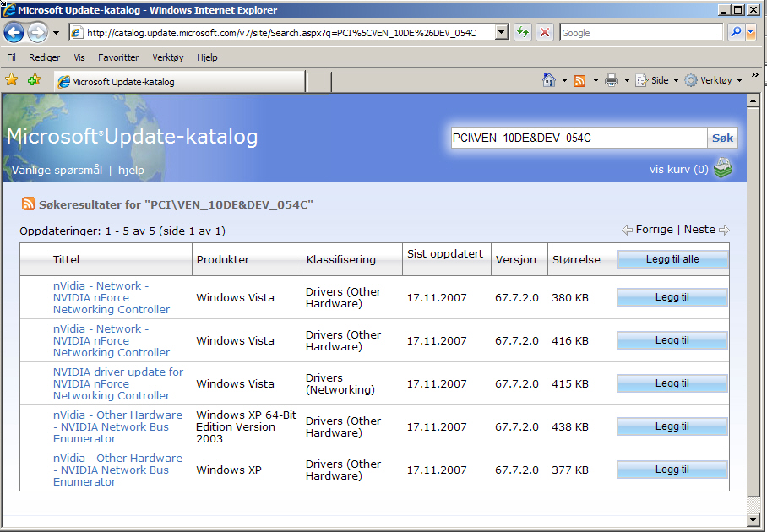Screen dimensions: 767x532
Task: Click the Forrige left arrow icon
Action: pyautogui.click(x=627, y=230)
